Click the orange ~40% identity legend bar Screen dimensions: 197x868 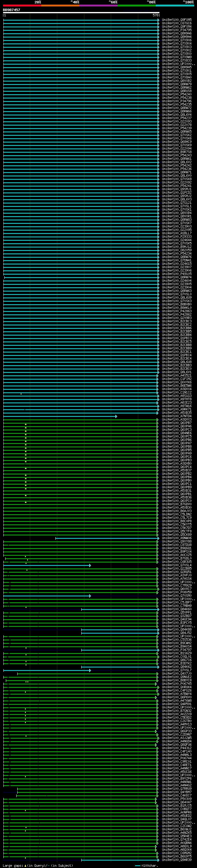[x=60, y=6]
